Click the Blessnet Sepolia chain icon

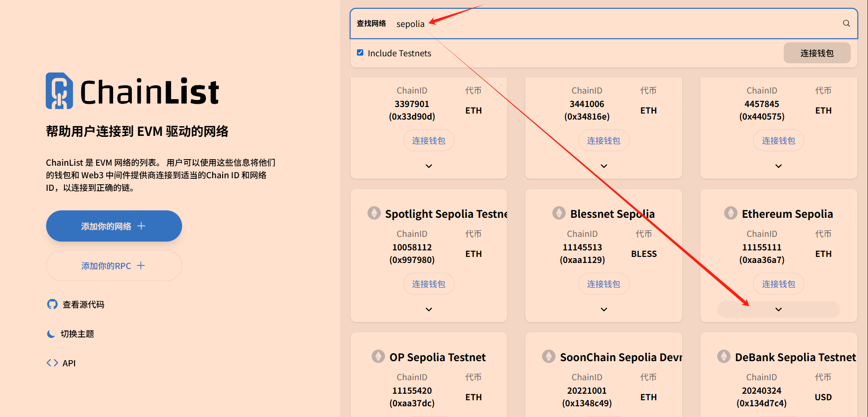coord(559,213)
